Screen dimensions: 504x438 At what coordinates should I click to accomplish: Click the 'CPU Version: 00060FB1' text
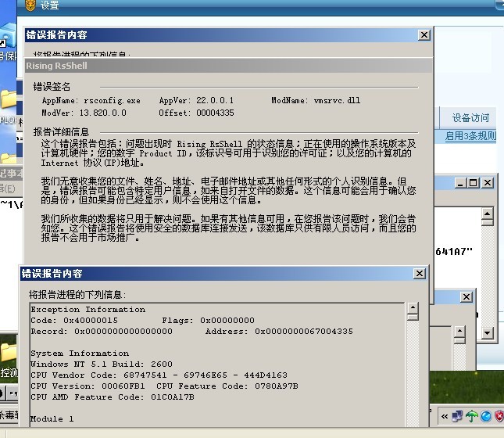[88, 386]
